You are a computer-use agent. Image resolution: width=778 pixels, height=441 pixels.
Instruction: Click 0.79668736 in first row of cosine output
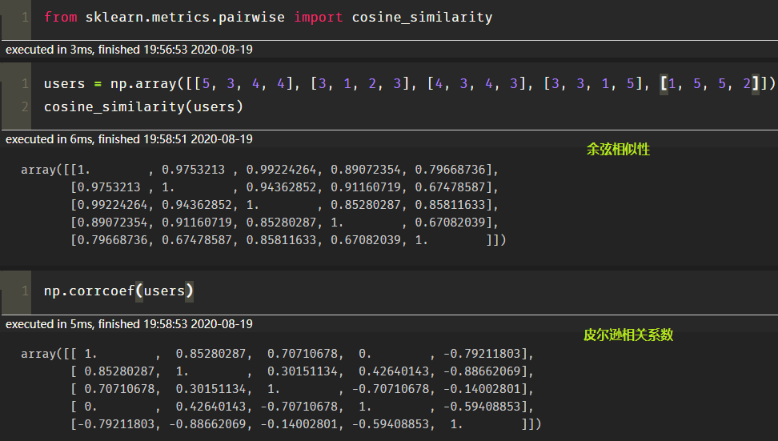point(450,170)
